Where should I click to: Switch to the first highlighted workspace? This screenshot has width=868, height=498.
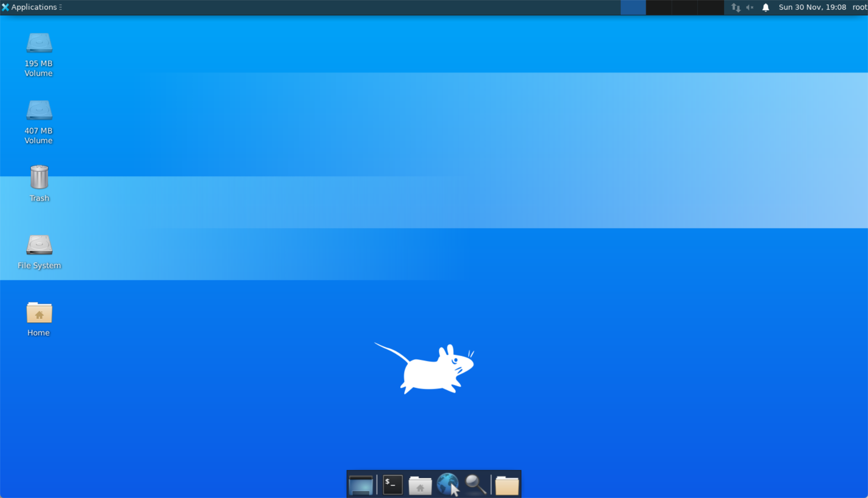pyautogui.click(x=633, y=7)
